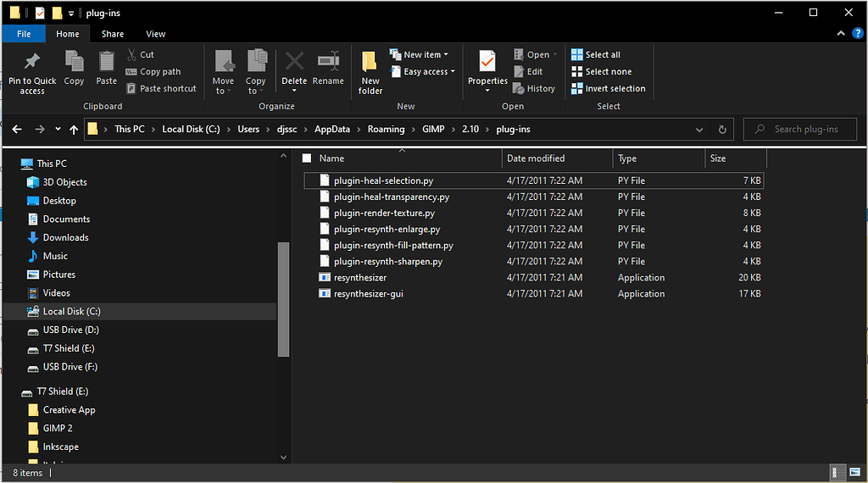This screenshot has height=483, width=868.
Task: Select plugin-resynth-sharpen.py file
Action: (x=534, y=261)
